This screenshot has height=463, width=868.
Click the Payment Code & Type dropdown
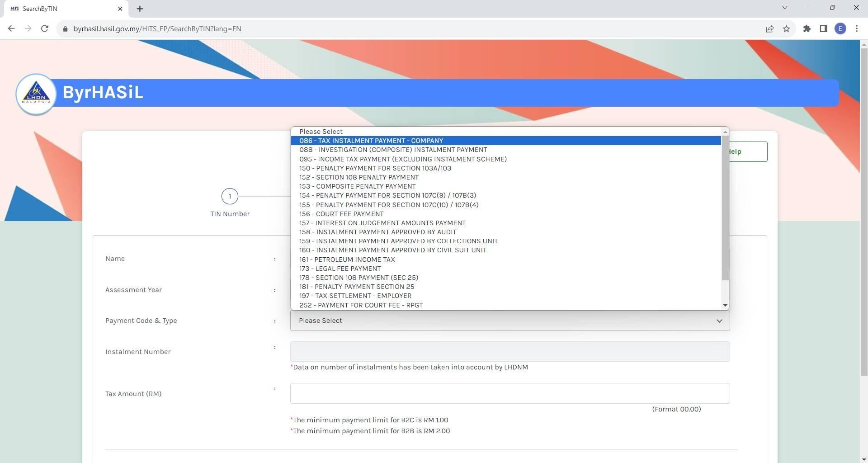click(510, 321)
